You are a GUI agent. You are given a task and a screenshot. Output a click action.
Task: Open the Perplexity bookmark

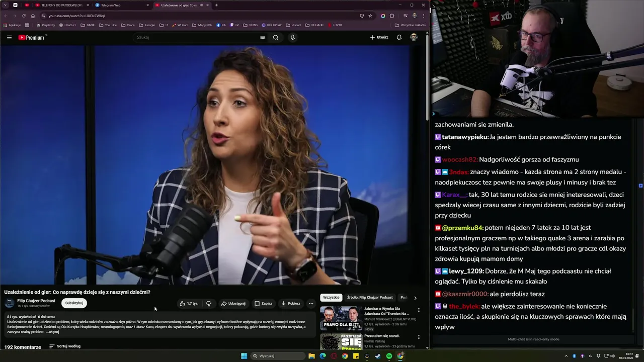pos(46,25)
